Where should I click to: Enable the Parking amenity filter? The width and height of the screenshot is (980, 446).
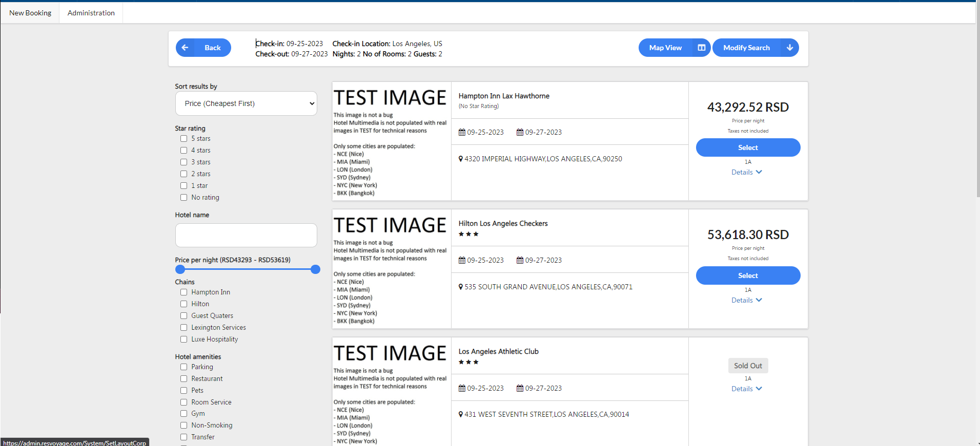pyautogui.click(x=183, y=367)
